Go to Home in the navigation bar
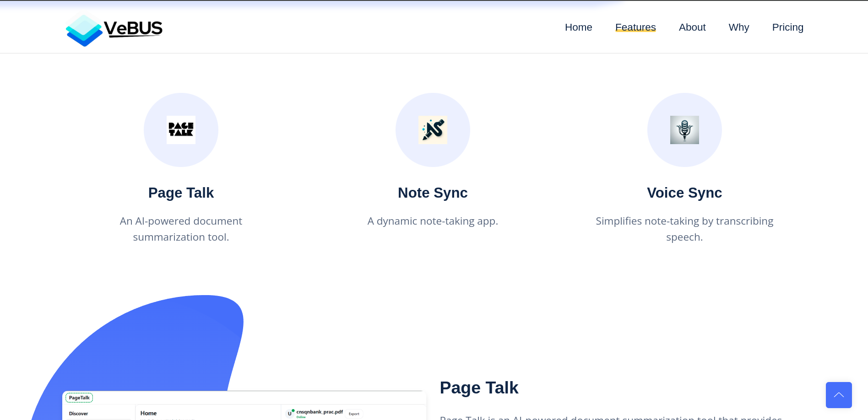 [578, 27]
